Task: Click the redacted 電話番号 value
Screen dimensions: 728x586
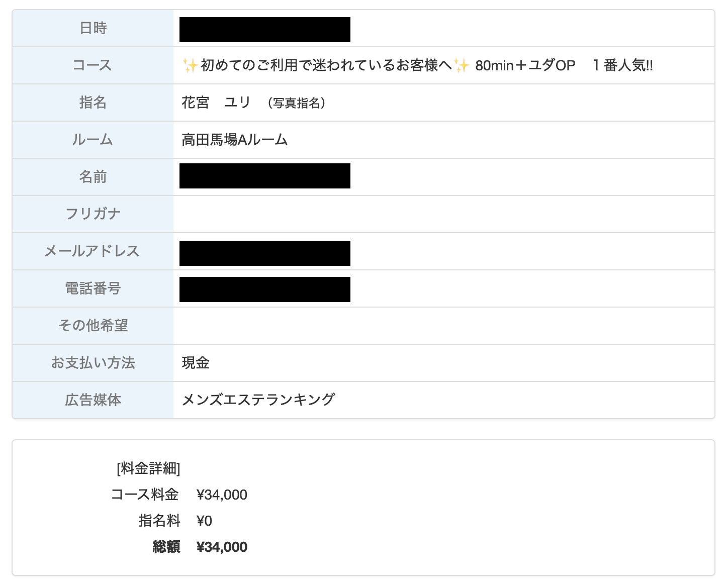Action: tap(264, 289)
